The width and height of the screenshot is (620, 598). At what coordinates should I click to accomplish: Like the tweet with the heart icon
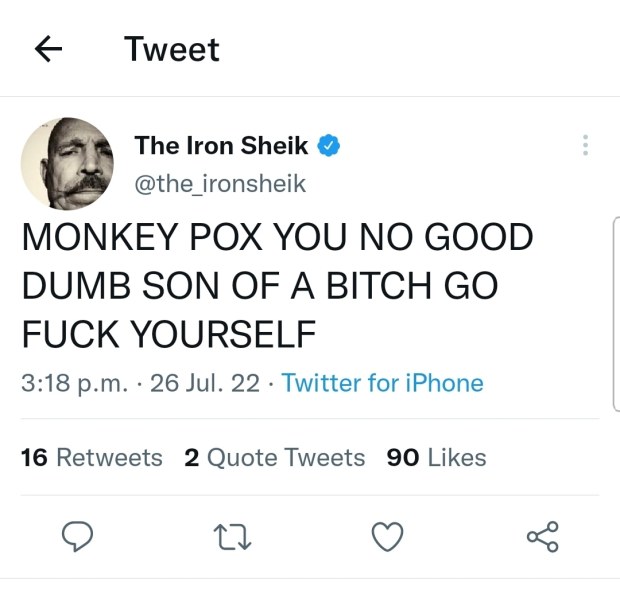pyautogui.click(x=387, y=538)
